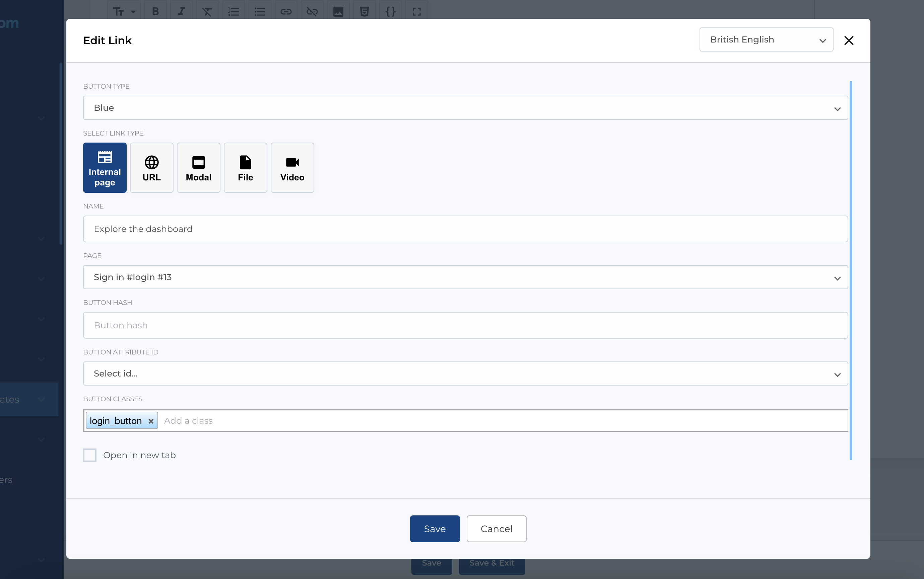Remove the current hyperlink
Viewport: 924px width, 579px height.
[x=312, y=11]
